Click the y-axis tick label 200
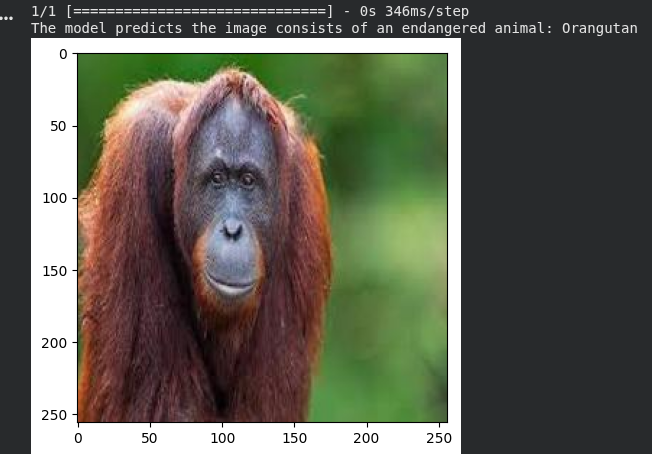Screen dimensions: 652x454 53,342
